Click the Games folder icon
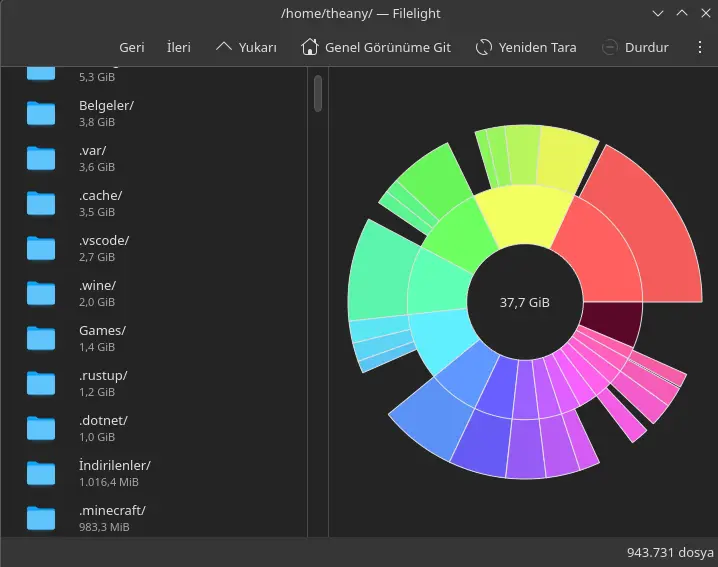 41,338
